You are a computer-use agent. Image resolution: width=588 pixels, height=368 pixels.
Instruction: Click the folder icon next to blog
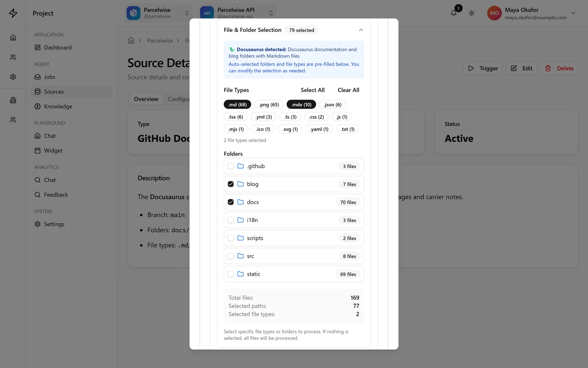point(240,184)
